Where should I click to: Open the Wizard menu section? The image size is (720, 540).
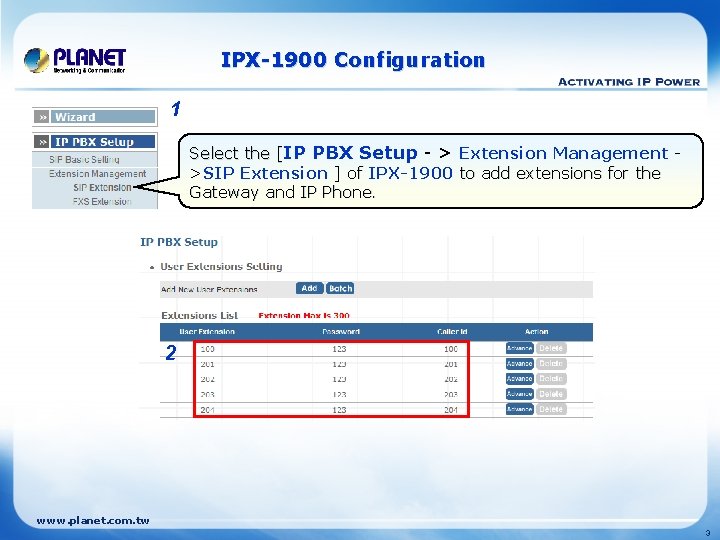pos(103,117)
